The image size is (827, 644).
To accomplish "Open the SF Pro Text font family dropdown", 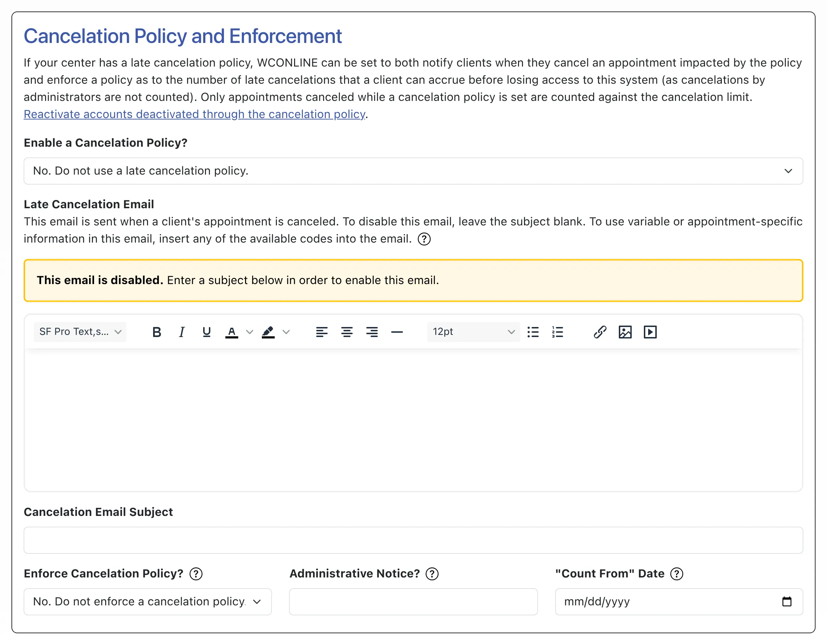I will point(80,332).
